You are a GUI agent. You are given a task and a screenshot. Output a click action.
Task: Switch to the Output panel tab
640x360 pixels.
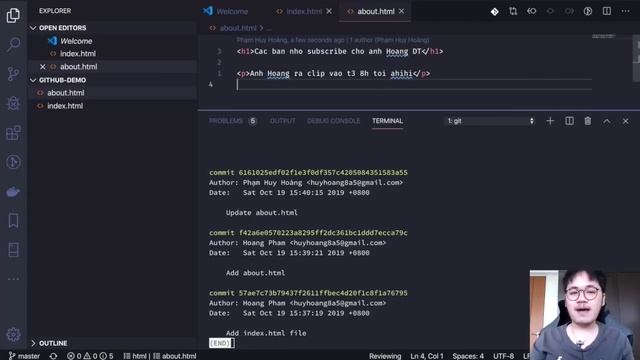282,121
